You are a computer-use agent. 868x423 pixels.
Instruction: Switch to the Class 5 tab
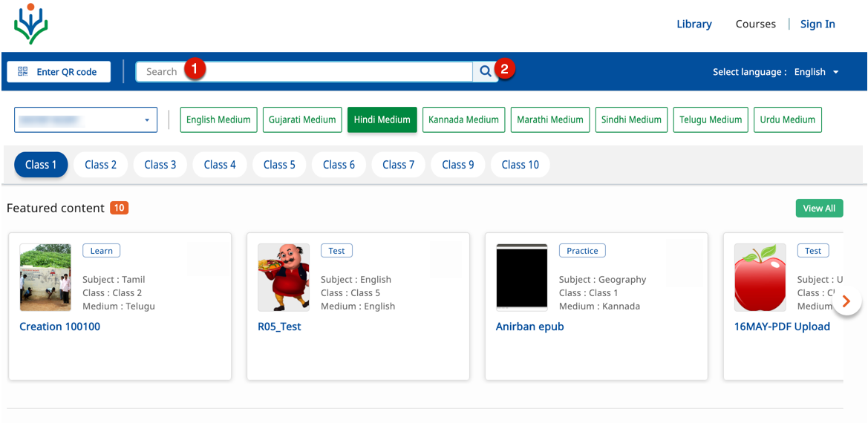pyautogui.click(x=279, y=165)
